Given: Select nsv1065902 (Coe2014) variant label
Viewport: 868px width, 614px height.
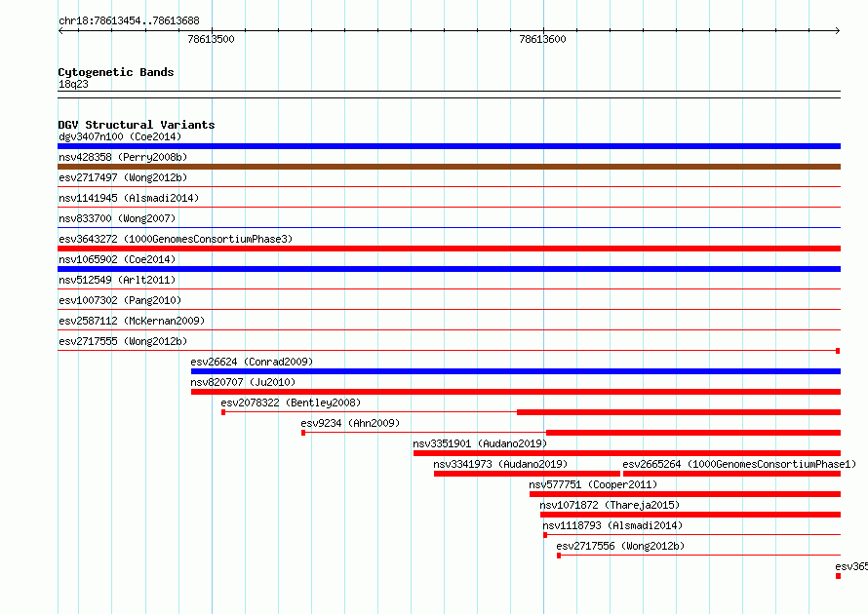Looking at the screenshot, I should (117, 259).
